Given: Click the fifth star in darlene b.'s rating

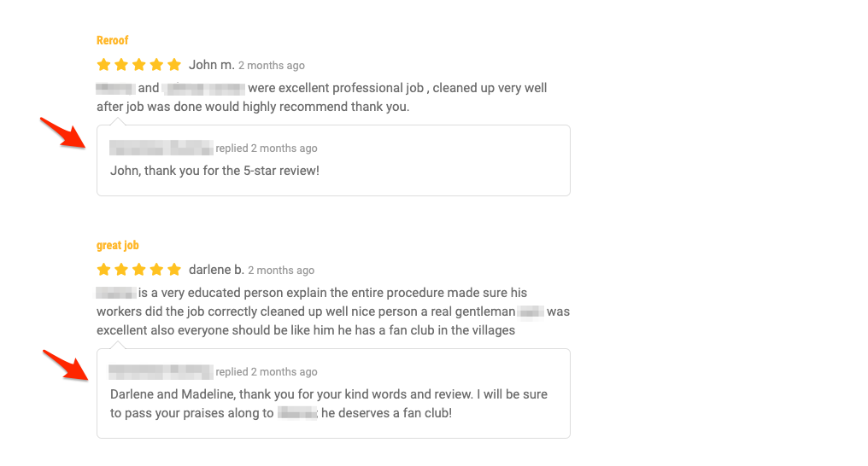Looking at the screenshot, I should pyautogui.click(x=174, y=270).
